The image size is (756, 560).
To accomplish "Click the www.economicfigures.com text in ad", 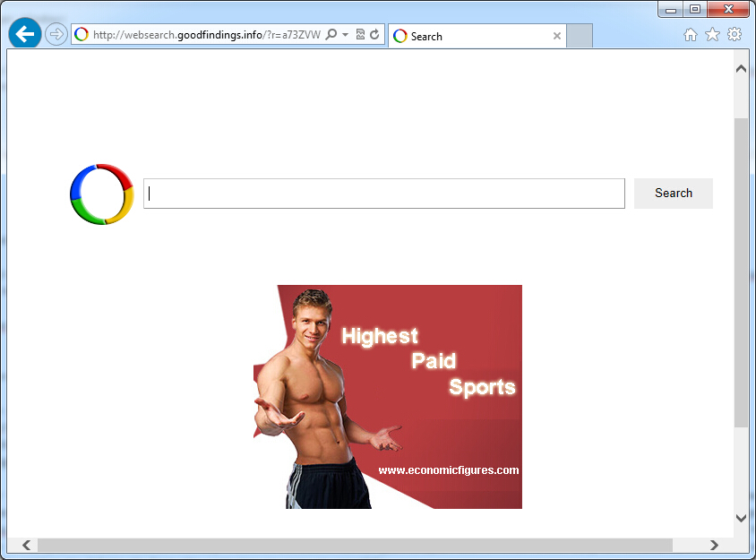I will [449, 470].
